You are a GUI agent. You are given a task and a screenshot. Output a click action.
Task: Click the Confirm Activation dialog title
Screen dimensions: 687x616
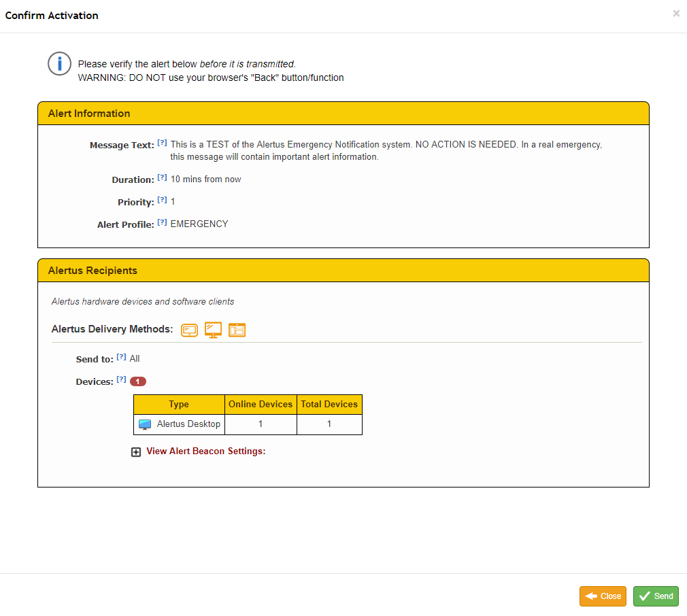(52, 16)
